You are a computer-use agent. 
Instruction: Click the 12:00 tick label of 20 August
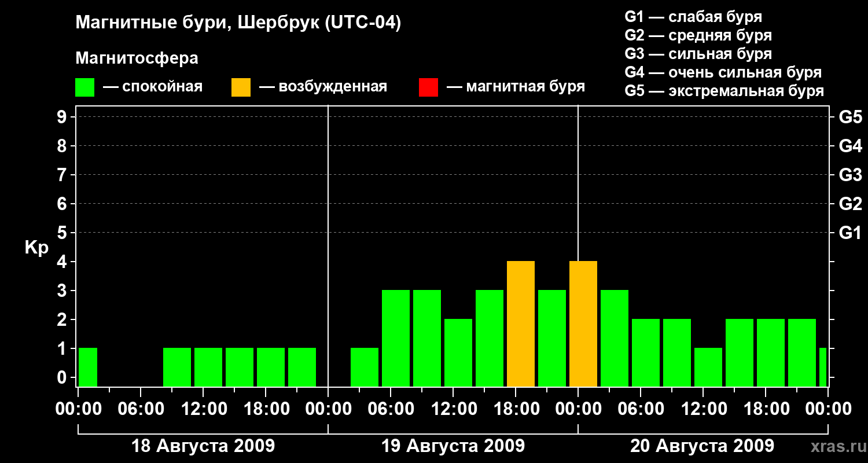[x=703, y=409]
